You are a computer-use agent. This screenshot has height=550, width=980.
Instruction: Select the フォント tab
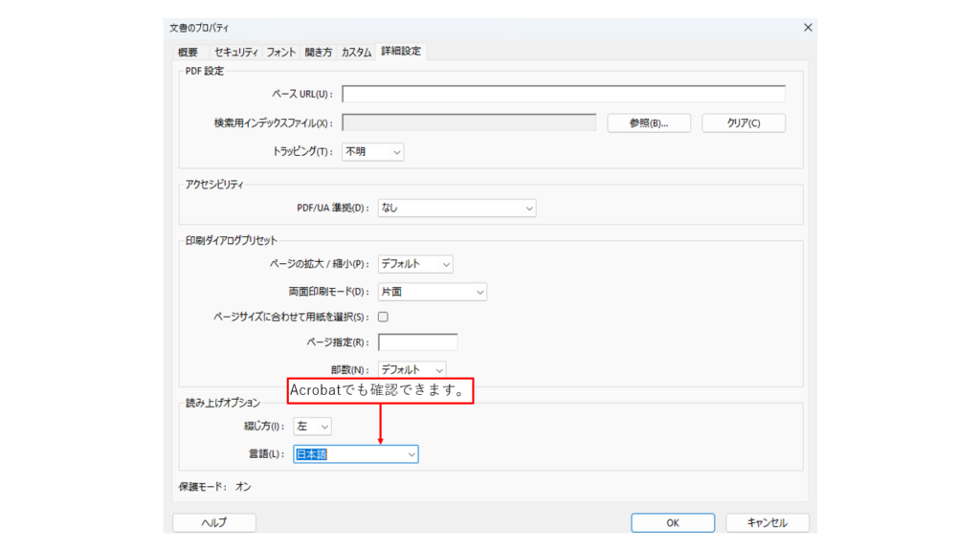(281, 52)
